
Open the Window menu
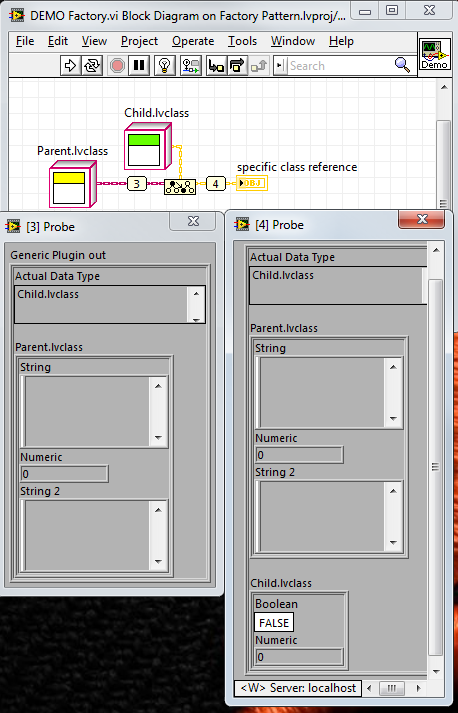click(293, 41)
